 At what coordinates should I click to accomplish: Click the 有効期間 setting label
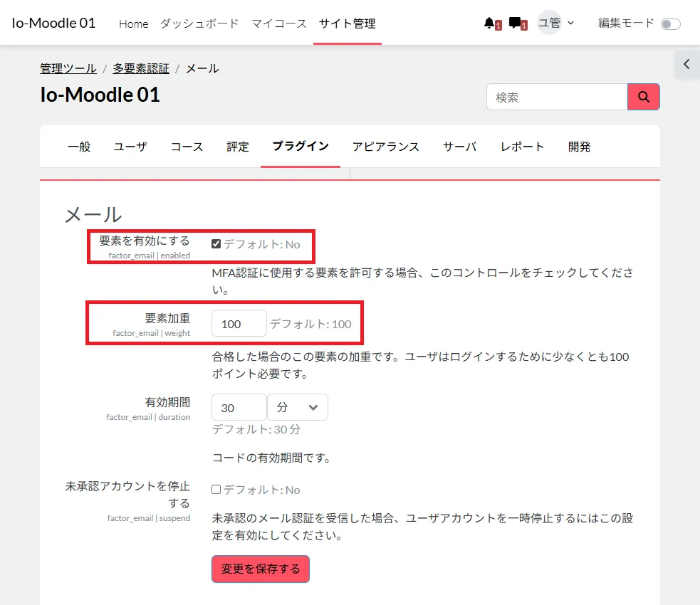click(168, 402)
